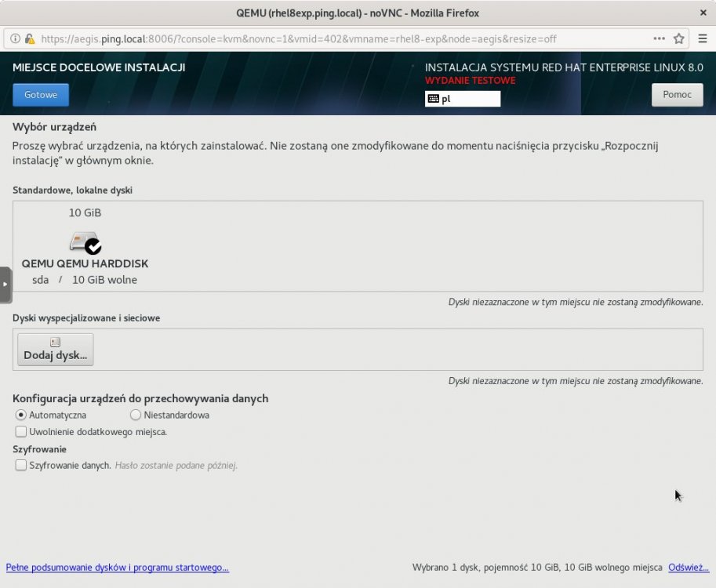Viewport: 716px width, 588px height.
Task: Click the site information icon in address bar
Action: (15, 38)
